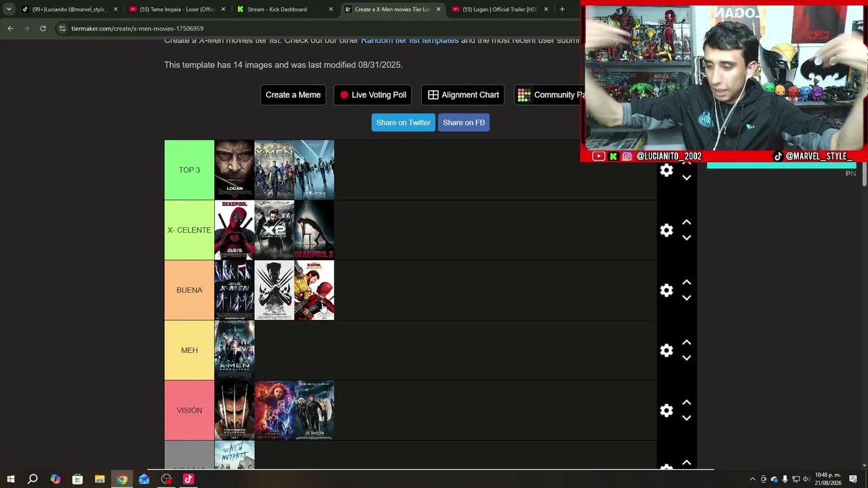Close the Stream - Kick Dashboard tab
The height and width of the screenshot is (488, 868).
[x=331, y=9]
